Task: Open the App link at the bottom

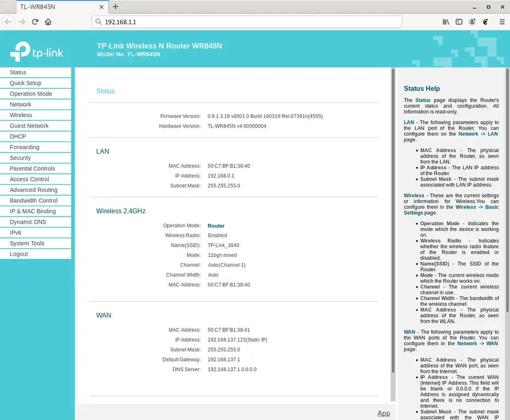Action: click(384, 413)
